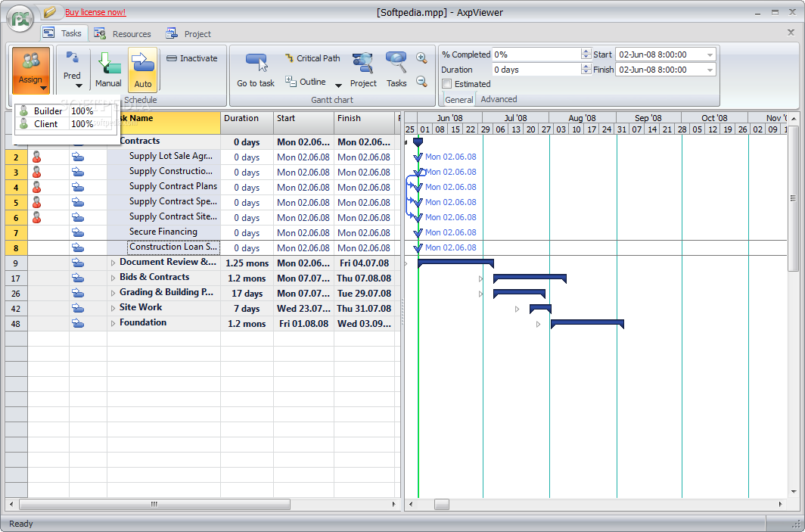Click the Buy license now link
Viewport: 805px width, 532px height.
95,12
